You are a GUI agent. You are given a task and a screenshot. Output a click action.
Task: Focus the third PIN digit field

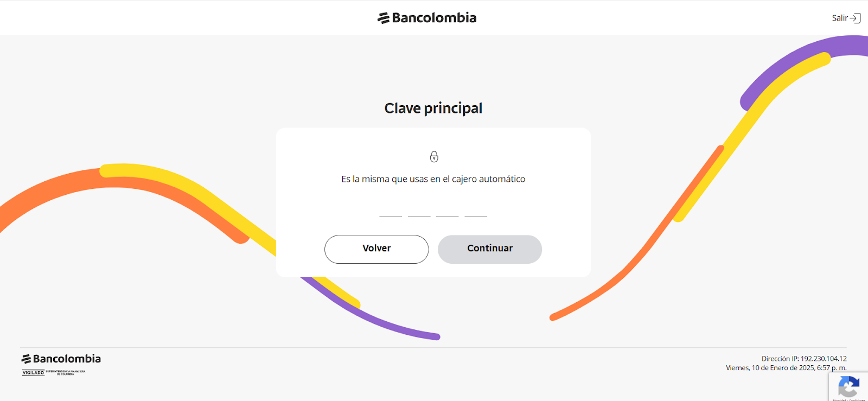tap(448, 210)
